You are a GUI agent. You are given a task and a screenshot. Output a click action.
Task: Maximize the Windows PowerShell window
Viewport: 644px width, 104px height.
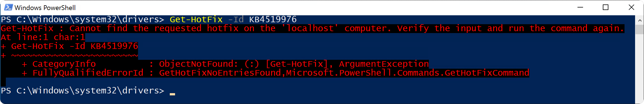pos(606,8)
